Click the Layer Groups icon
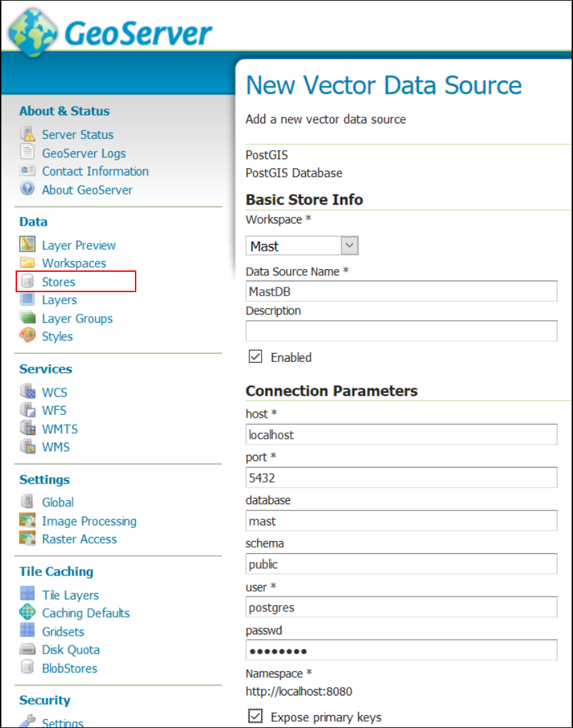Screen dimensions: 573x728 pos(27,318)
